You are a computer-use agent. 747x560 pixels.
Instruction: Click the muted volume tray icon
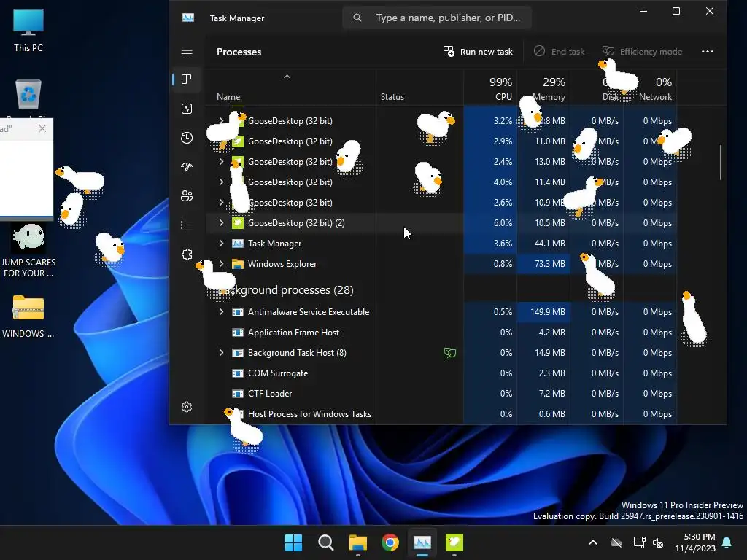(x=659, y=542)
